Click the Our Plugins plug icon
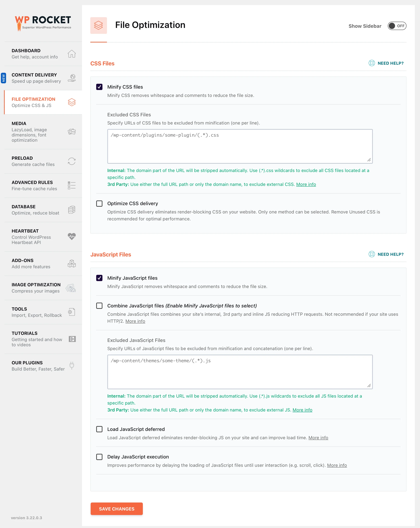The image size is (420, 528). 72,366
